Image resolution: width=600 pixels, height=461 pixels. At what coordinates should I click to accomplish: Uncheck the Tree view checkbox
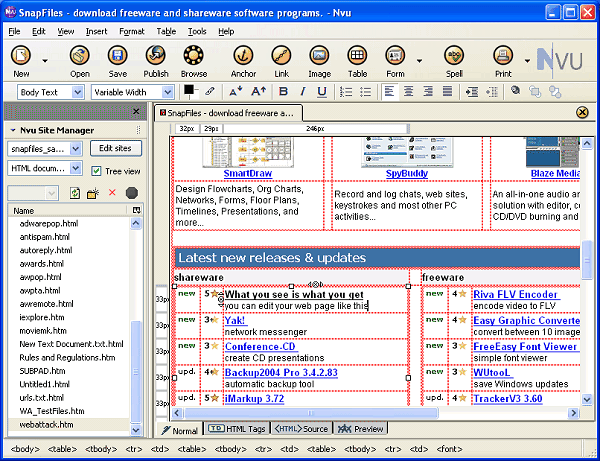[x=96, y=171]
